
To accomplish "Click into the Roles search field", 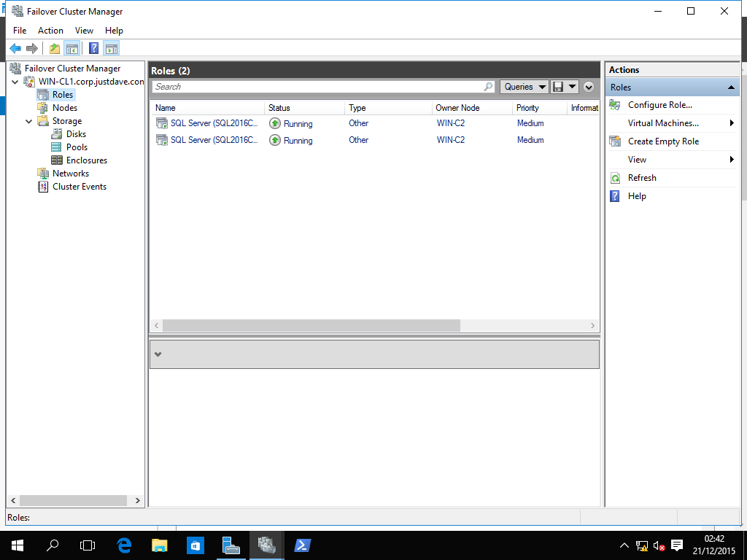I will (317, 87).
